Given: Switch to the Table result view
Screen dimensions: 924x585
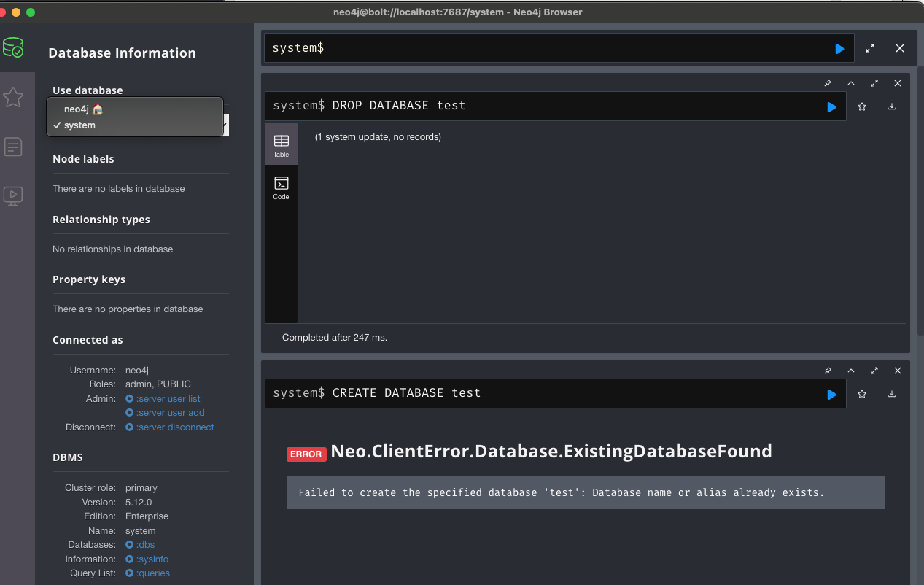Looking at the screenshot, I should pyautogui.click(x=281, y=144).
